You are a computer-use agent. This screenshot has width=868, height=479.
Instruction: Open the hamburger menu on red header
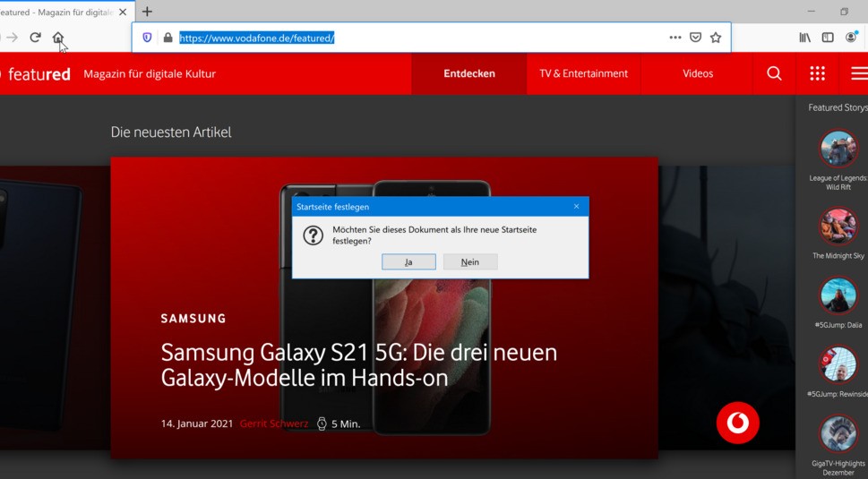tap(860, 73)
